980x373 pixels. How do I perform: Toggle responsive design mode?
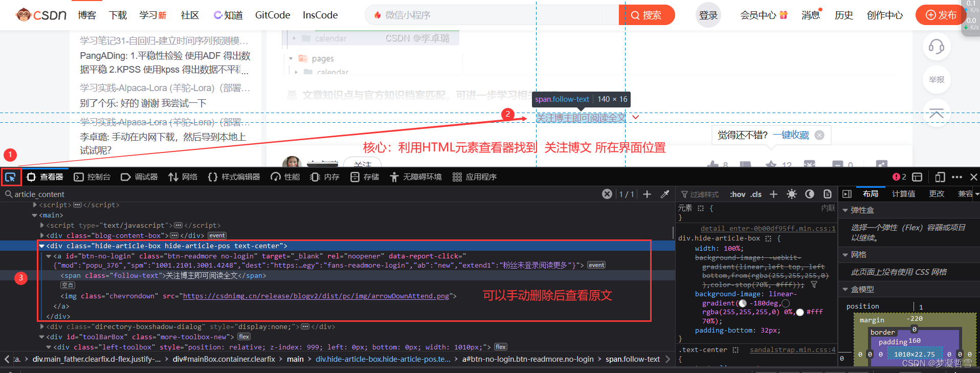tap(940, 177)
